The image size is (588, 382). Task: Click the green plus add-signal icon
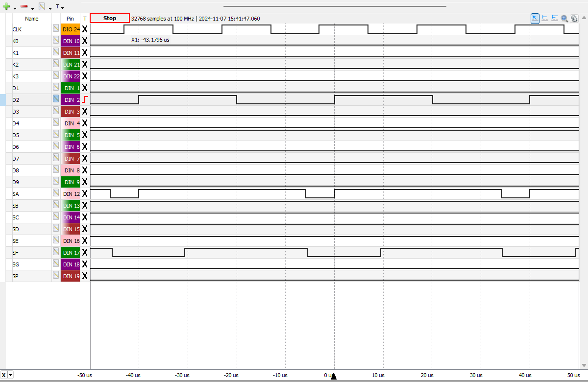6,7
